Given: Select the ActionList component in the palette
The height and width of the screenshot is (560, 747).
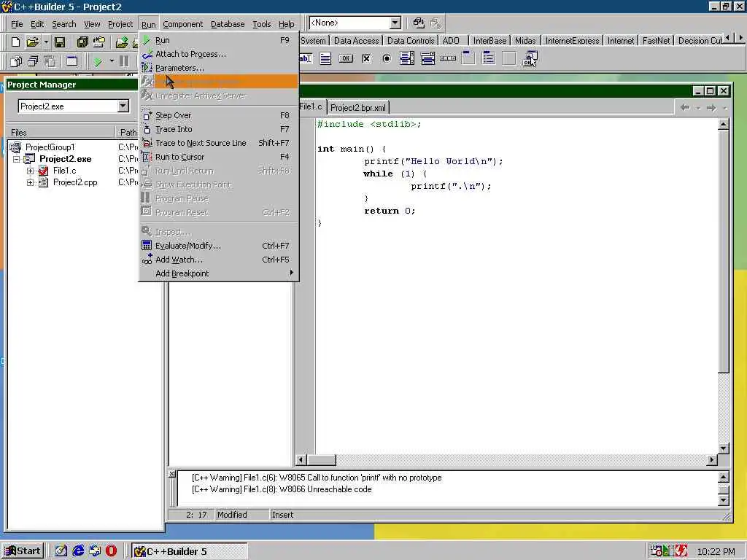Looking at the screenshot, I should coord(530,58).
